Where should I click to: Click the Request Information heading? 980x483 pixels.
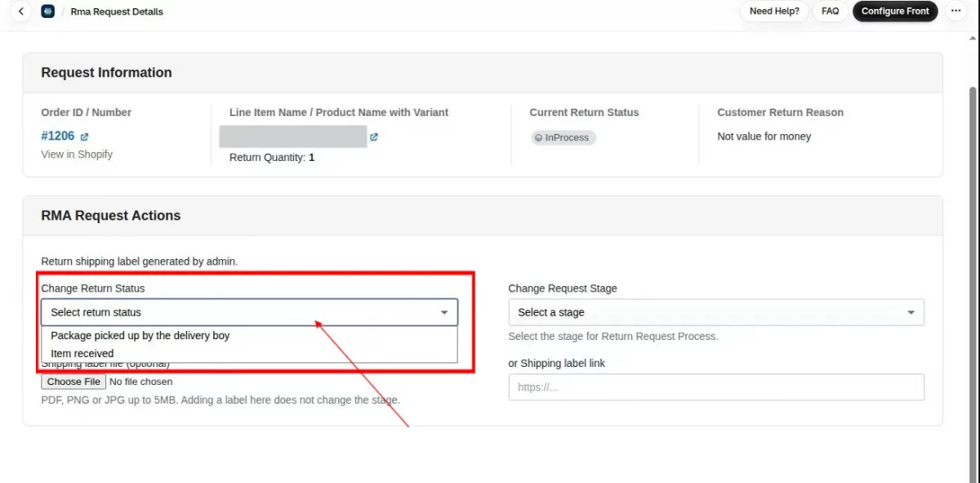(107, 73)
